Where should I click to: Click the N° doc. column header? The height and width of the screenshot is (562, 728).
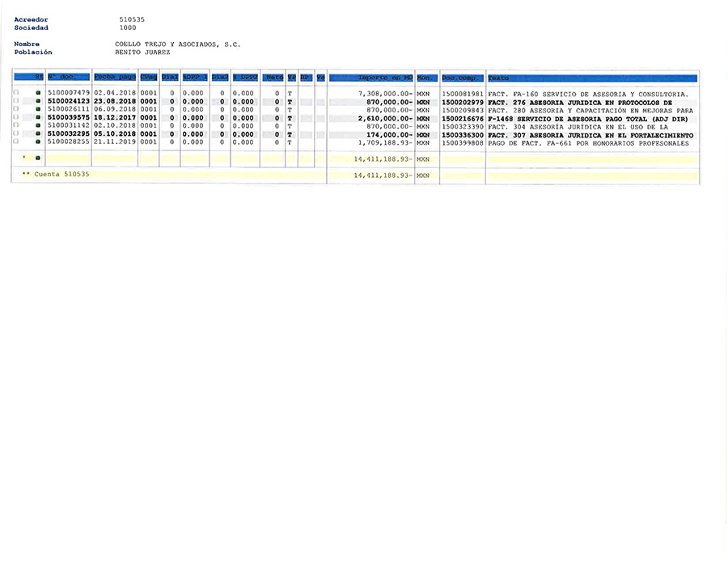[69, 78]
